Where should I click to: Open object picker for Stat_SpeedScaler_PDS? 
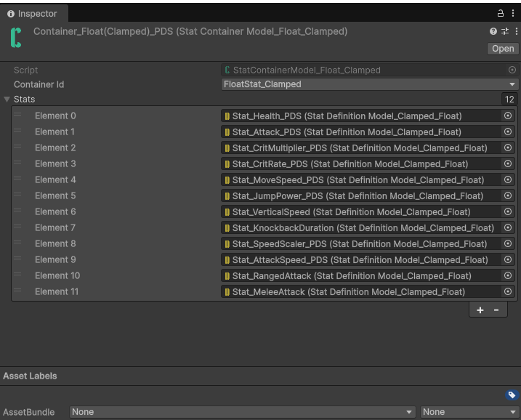point(508,243)
